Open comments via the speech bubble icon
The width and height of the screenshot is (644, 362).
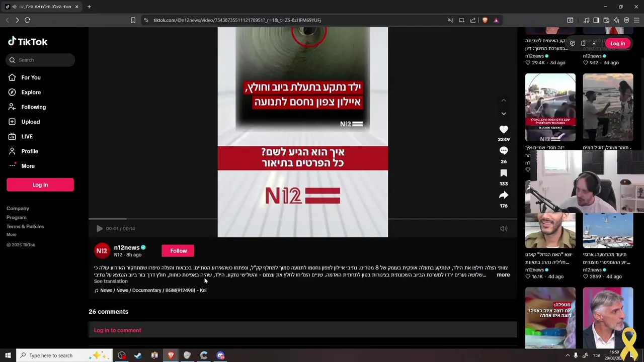[x=504, y=151]
